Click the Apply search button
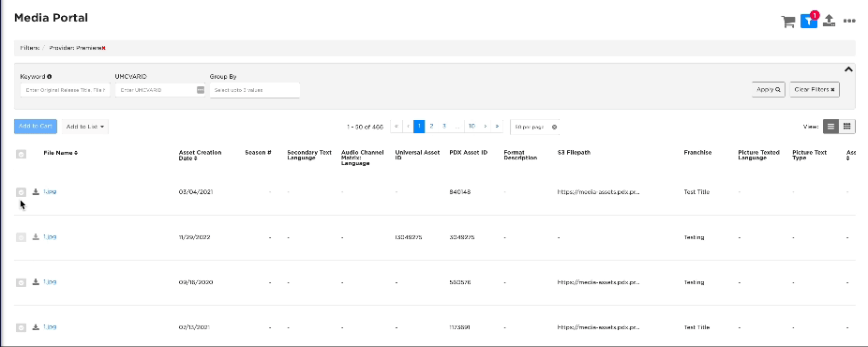868x347 pixels. coord(769,90)
